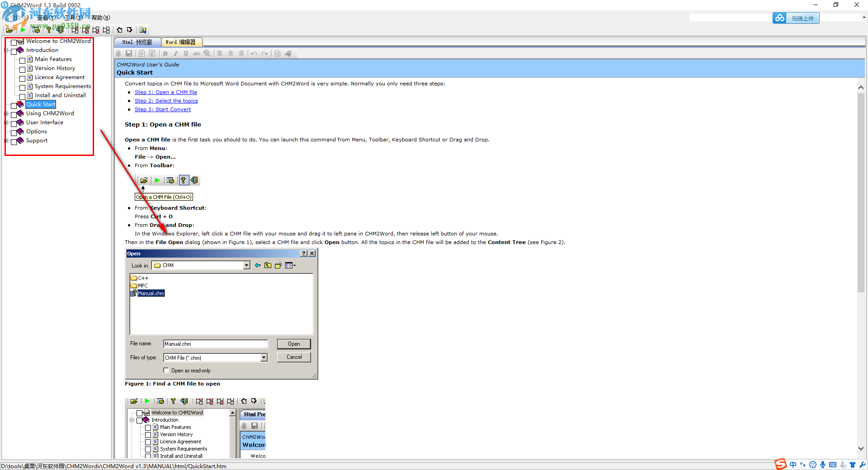Follow the Step 1: Open a CHM file link
The width and height of the screenshot is (868, 470).
(x=166, y=92)
